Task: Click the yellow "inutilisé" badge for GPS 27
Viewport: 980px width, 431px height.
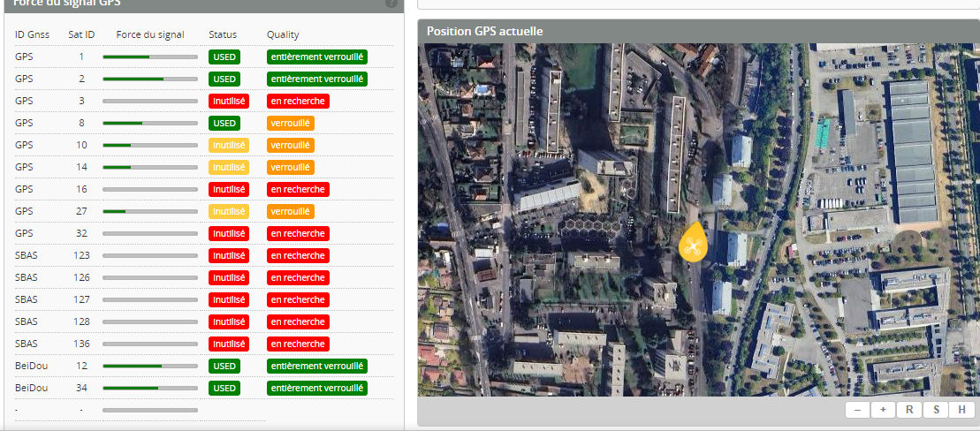Action: pos(229,211)
